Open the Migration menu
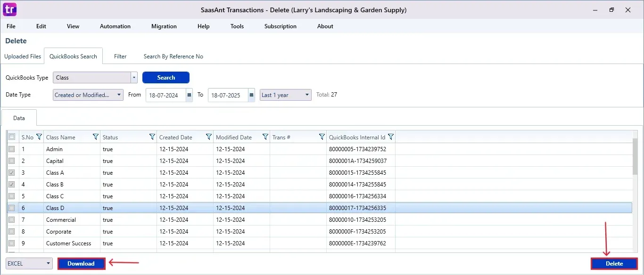The image size is (644, 275). 164,26
